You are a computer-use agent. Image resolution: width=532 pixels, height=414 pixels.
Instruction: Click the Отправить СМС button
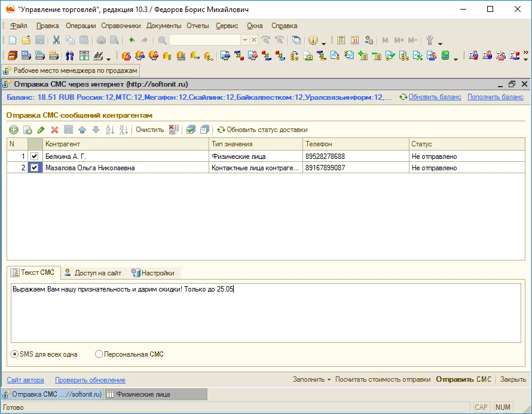pyautogui.click(x=464, y=379)
